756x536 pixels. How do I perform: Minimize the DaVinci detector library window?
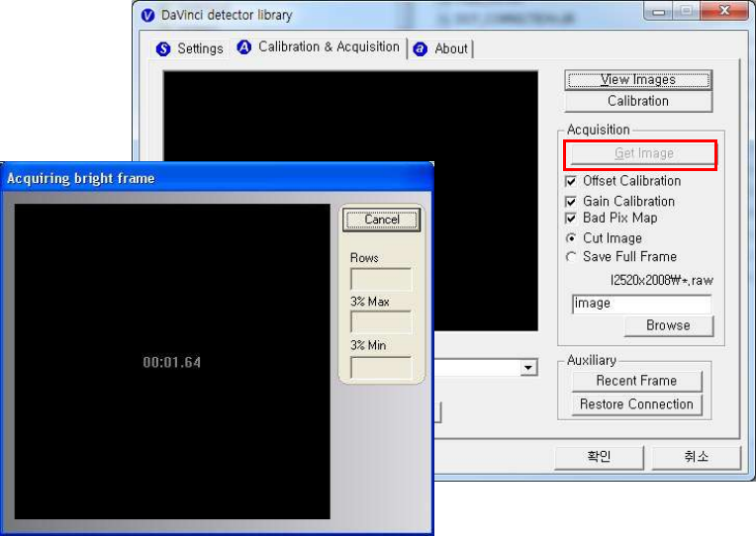[x=658, y=12]
